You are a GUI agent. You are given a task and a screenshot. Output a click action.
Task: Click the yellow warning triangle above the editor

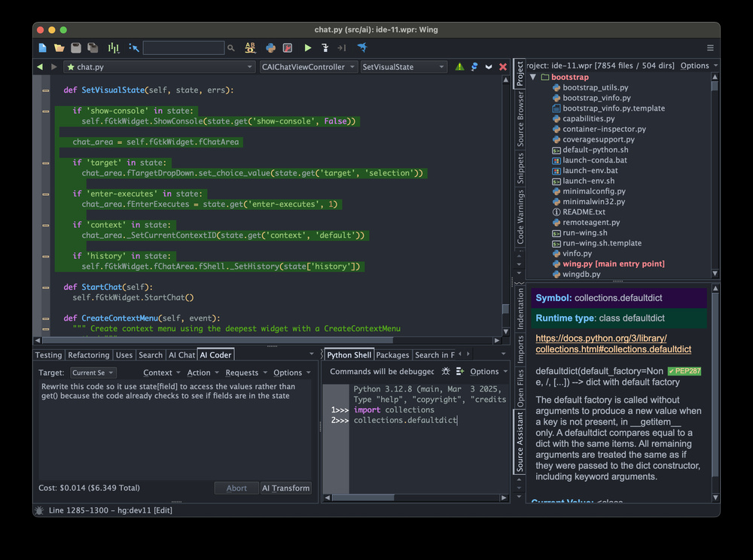click(x=459, y=66)
